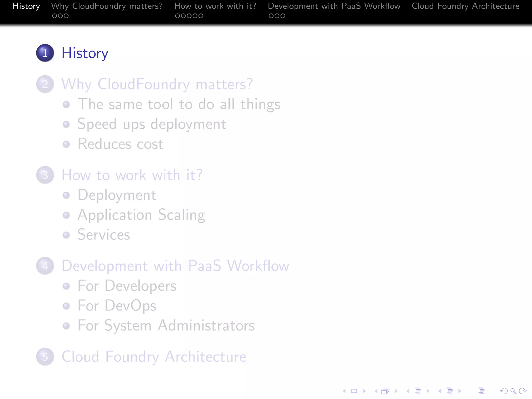Click How to work with it? heading in outline
This screenshot has width=532, height=399.
(132, 175)
